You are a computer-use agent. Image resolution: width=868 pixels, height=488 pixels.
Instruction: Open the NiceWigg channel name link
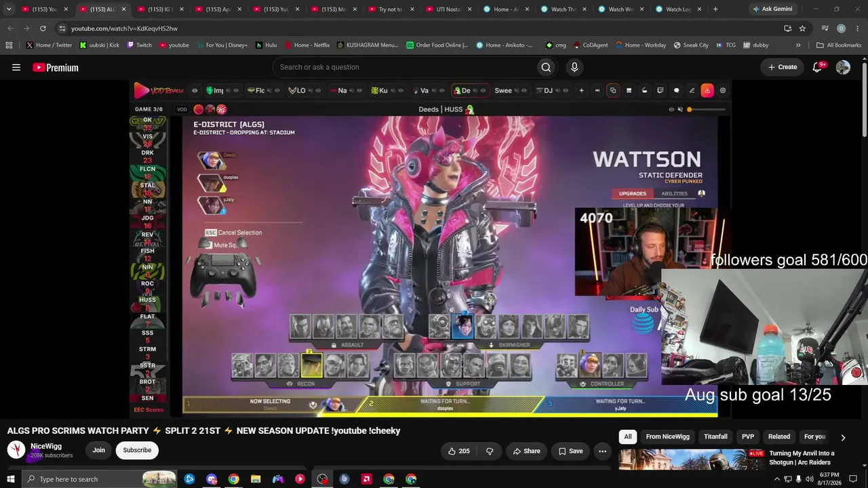pyautogui.click(x=46, y=446)
